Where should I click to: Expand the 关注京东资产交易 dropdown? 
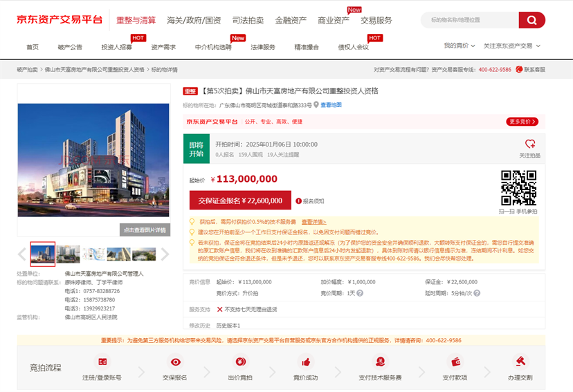click(x=511, y=46)
